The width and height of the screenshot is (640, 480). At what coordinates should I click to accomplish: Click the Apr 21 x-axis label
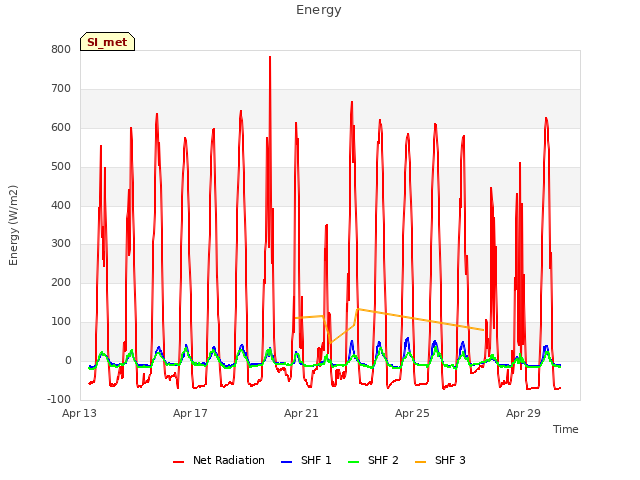(x=301, y=413)
